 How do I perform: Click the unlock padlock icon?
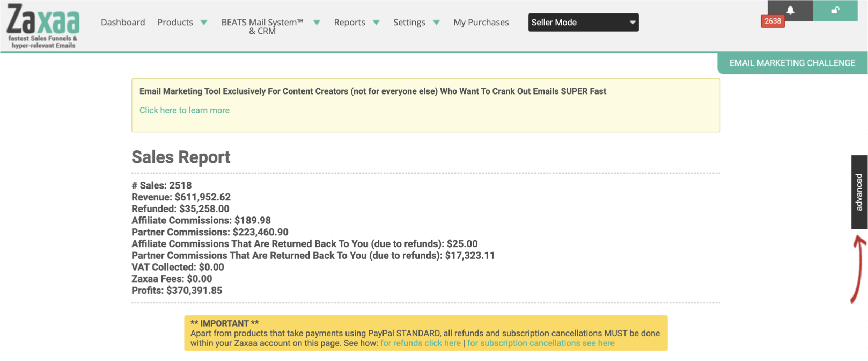tap(835, 10)
